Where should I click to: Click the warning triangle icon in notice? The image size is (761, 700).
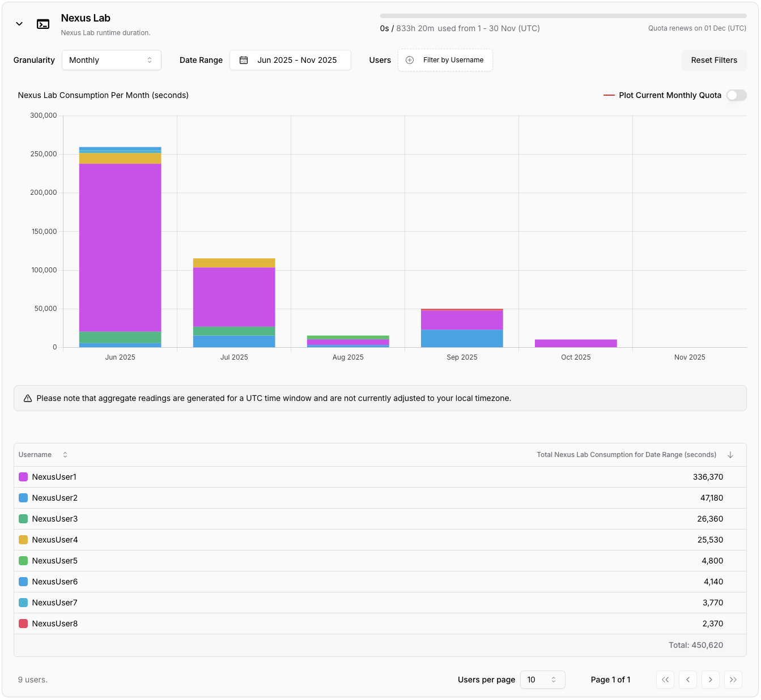pos(28,399)
